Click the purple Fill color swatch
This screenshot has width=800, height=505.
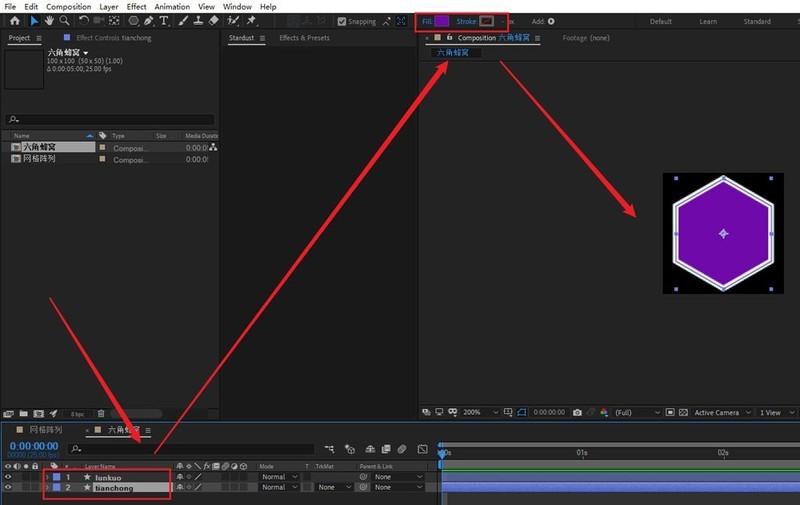[442, 21]
